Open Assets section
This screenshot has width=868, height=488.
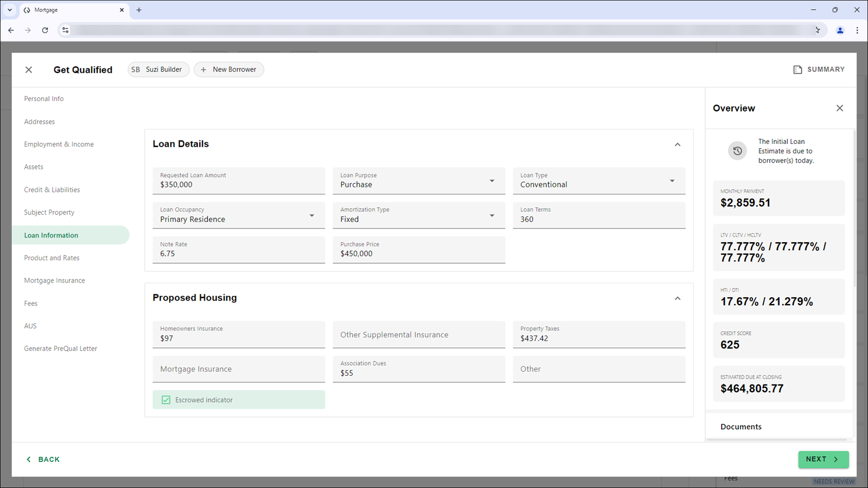[34, 167]
